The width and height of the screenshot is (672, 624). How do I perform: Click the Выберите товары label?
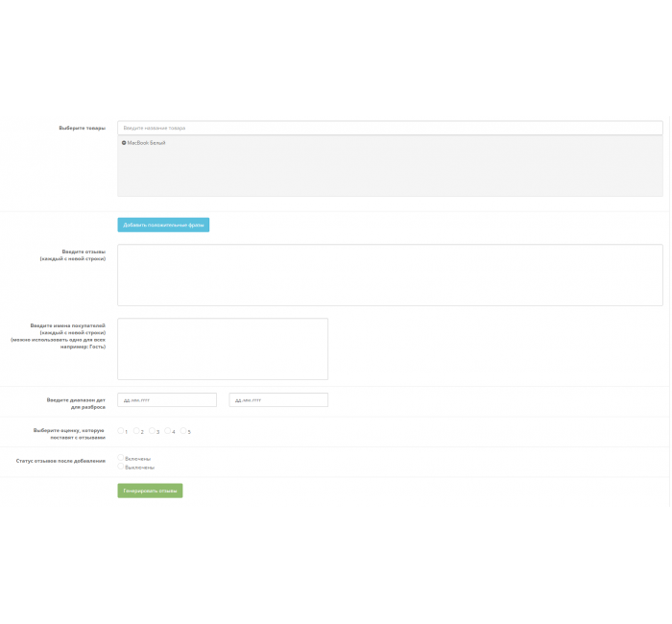click(x=82, y=128)
